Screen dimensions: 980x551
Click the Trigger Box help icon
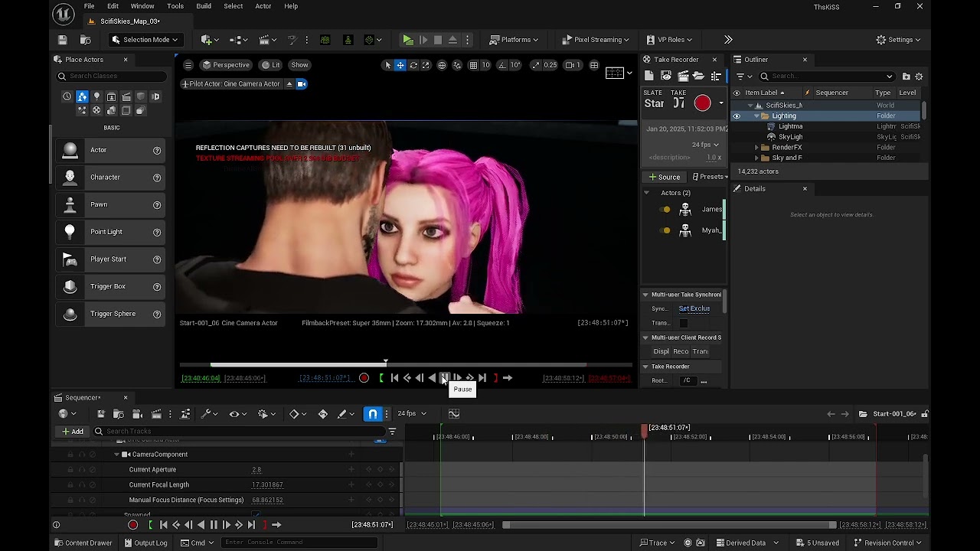pos(157,287)
